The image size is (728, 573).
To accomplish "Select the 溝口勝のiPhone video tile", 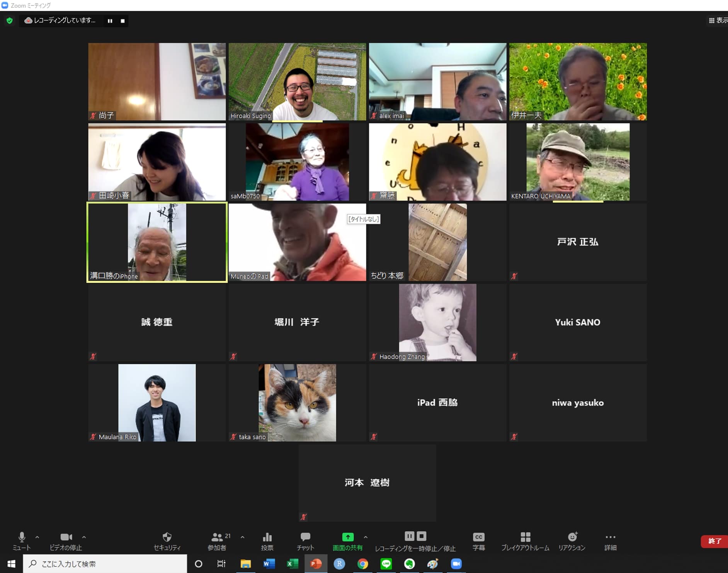I will (x=157, y=242).
